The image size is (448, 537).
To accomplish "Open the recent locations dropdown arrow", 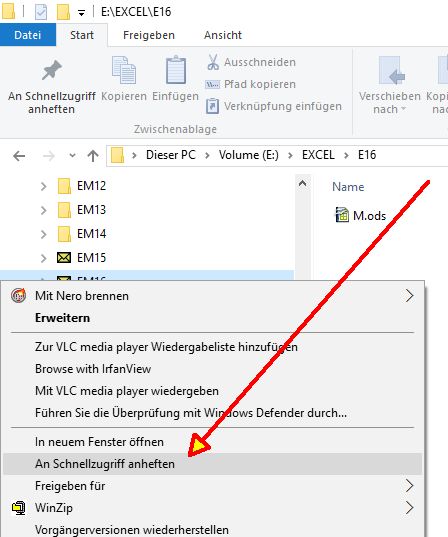I will [x=72, y=155].
